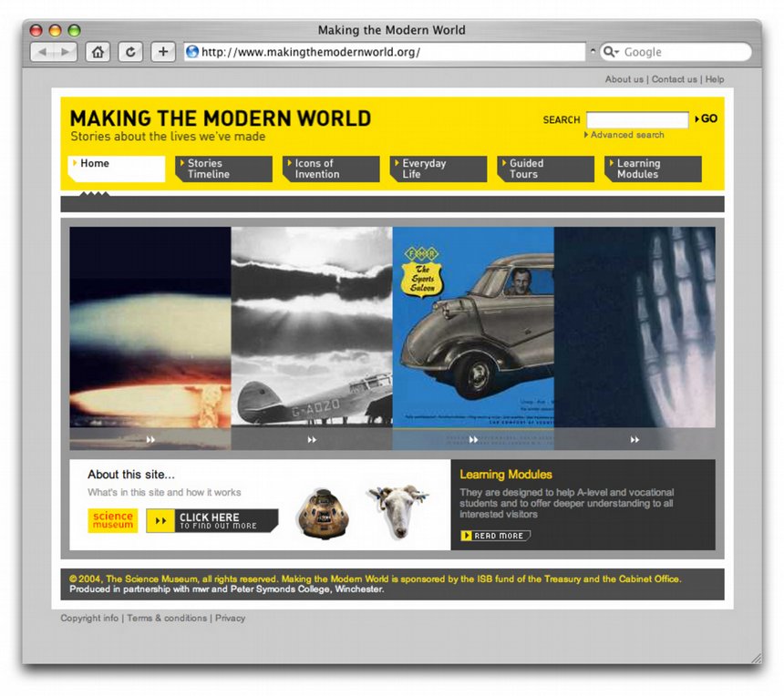Select the Everyday Life tab
This screenshot has width=784, height=696.
(438, 169)
